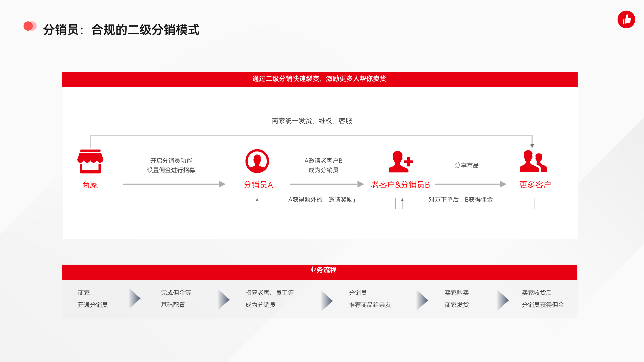Click the 分享商品 label

tap(466, 165)
